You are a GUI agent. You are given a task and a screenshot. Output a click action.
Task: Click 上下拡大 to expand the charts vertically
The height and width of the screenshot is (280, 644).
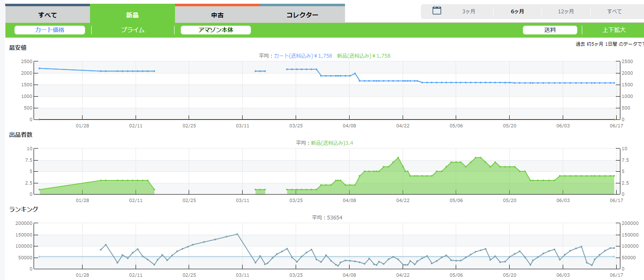click(614, 30)
